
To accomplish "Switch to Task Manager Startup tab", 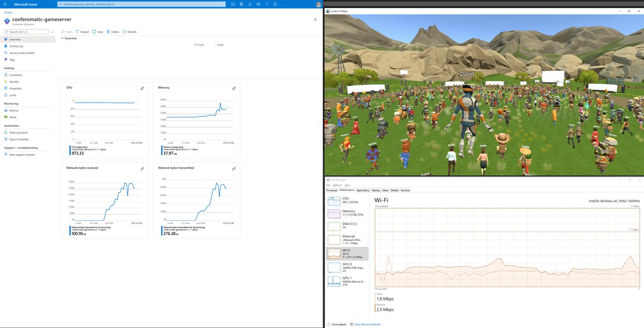I will pyautogui.click(x=376, y=190).
